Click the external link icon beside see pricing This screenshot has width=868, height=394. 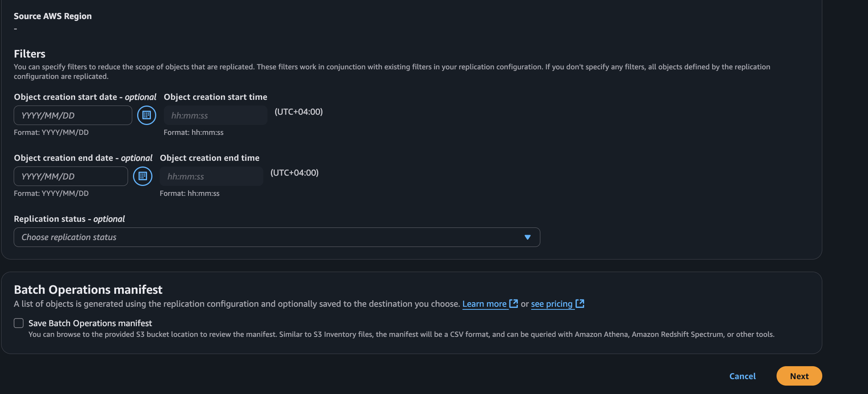point(580,304)
